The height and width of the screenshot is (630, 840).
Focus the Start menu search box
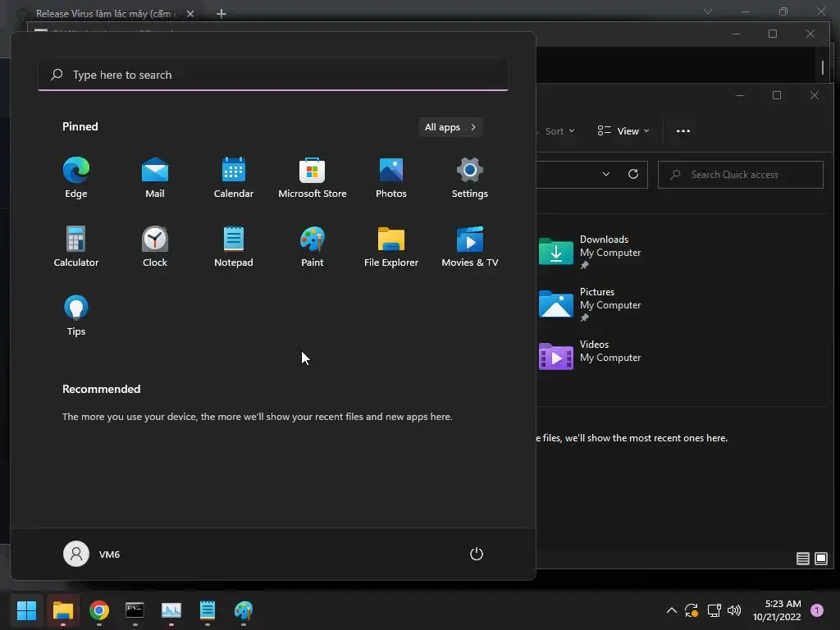click(273, 75)
